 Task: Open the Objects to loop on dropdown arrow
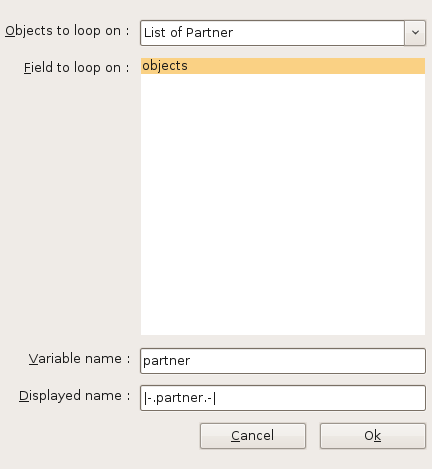(x=415, y=33)
